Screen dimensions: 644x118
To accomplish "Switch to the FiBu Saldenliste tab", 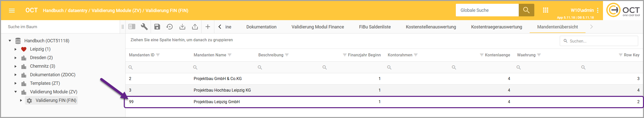I will 375,27.
